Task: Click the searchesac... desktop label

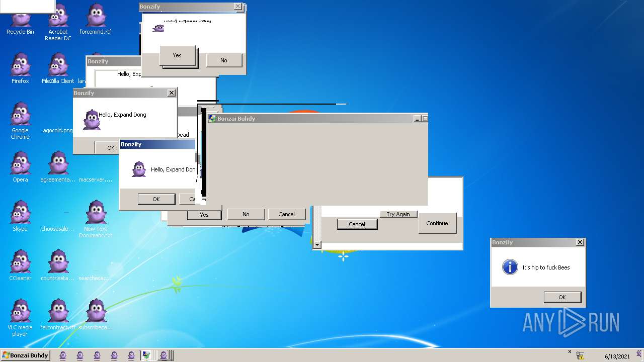Action: click(96, 278)
